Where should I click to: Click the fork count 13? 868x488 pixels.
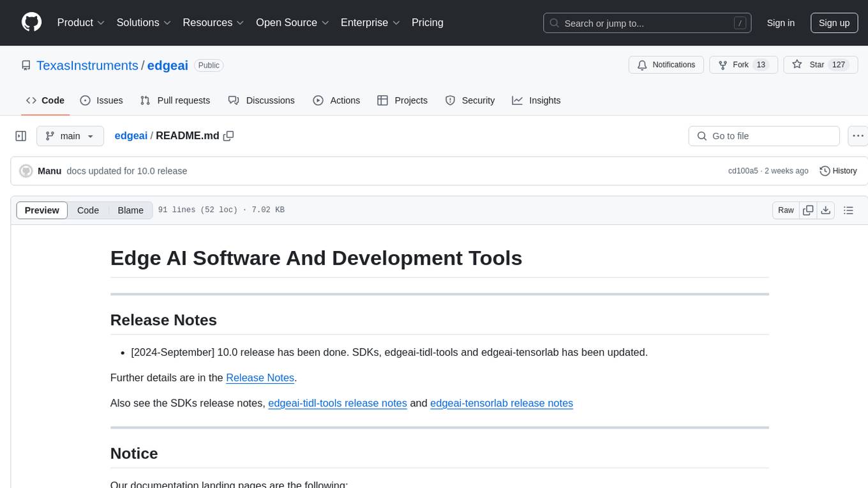[760, 65]
